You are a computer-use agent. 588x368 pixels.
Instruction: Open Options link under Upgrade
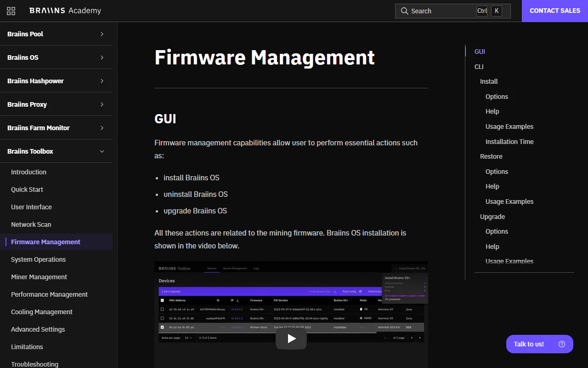pos(497,231)
